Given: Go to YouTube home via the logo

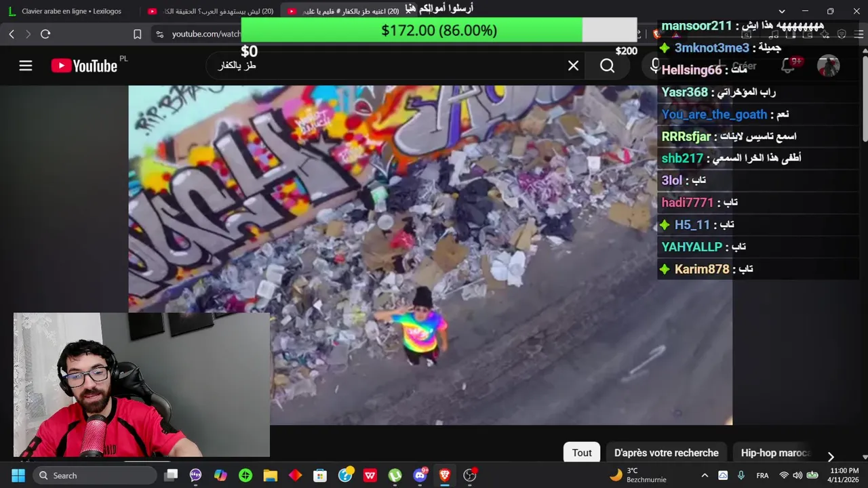Looking at the screenshot, I should pos(84,66).
